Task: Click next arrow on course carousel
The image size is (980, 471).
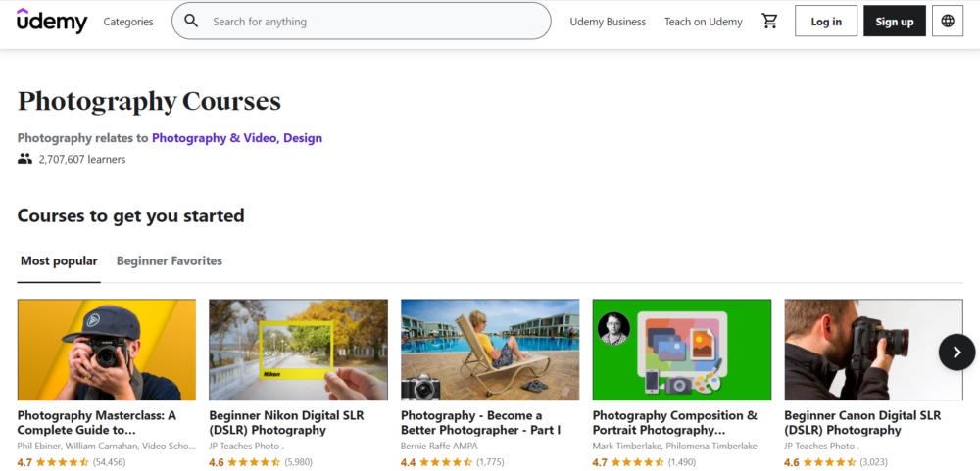Action: pyautogui.click(x=956, y=352)
